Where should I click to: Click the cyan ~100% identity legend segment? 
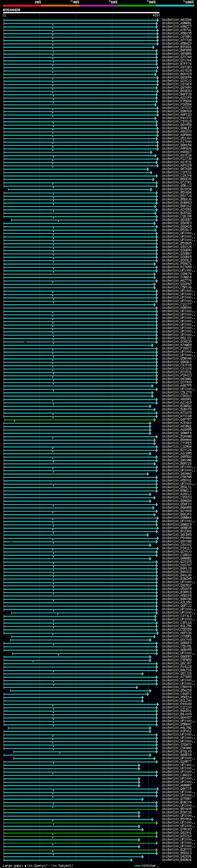click(x=175, y=6)
